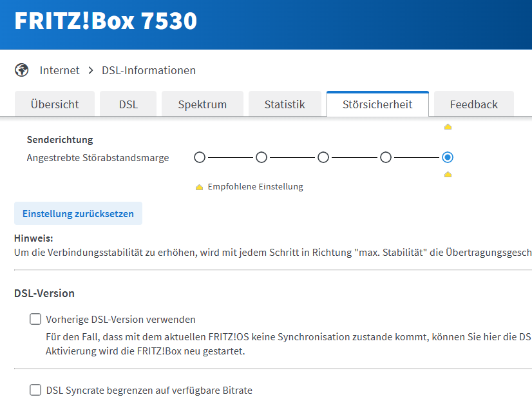Click the Empfohlene Einstellung legend text

tap(256, 187)
